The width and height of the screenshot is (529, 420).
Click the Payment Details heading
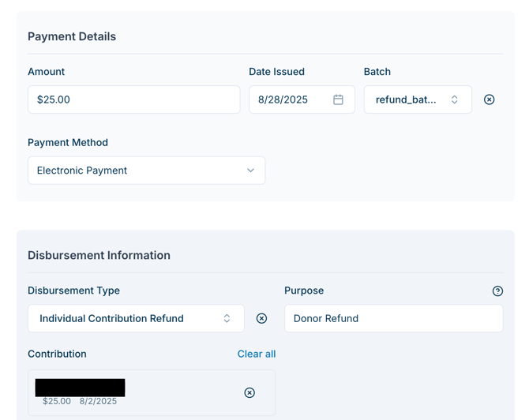pos(72,36)
